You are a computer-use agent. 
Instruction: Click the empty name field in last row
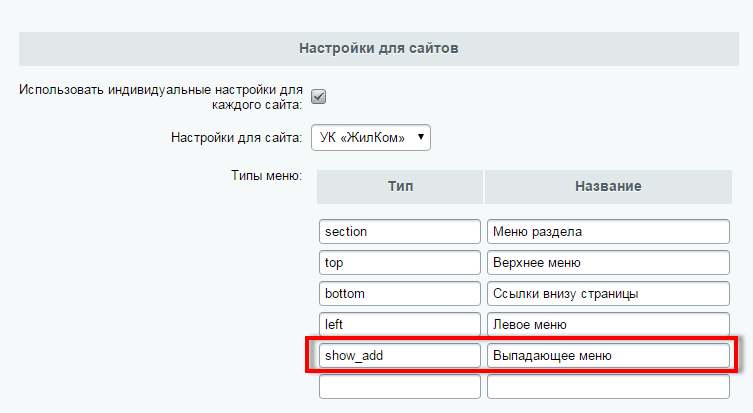click(x=608, y=387)
